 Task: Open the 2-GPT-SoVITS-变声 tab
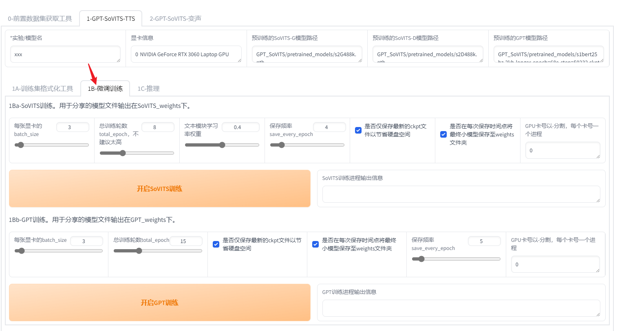[x=175, y=19]
